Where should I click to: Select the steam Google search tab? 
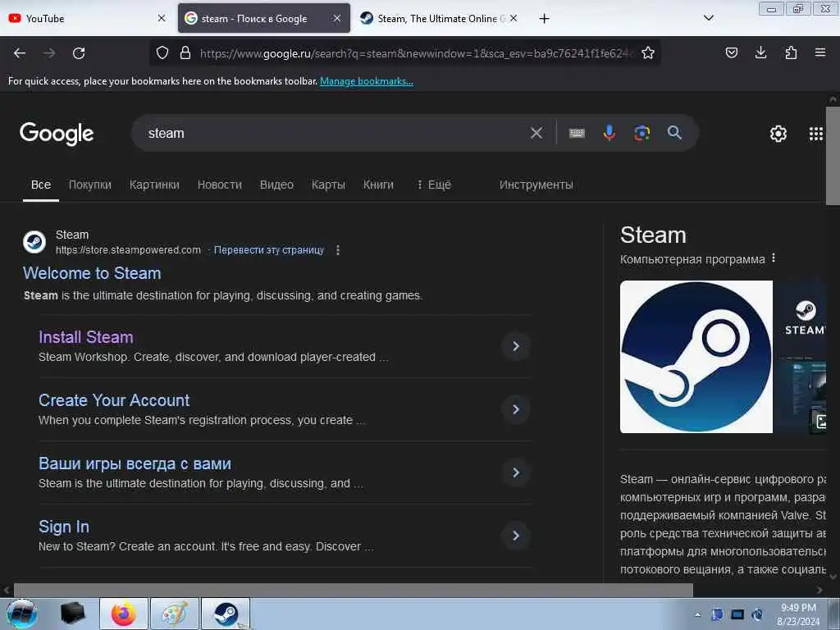click(x=264, y=18)
